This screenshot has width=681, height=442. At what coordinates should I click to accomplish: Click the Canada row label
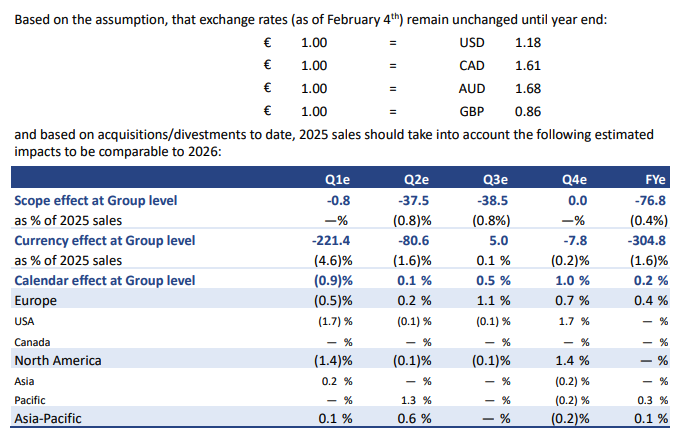[32, 341]
